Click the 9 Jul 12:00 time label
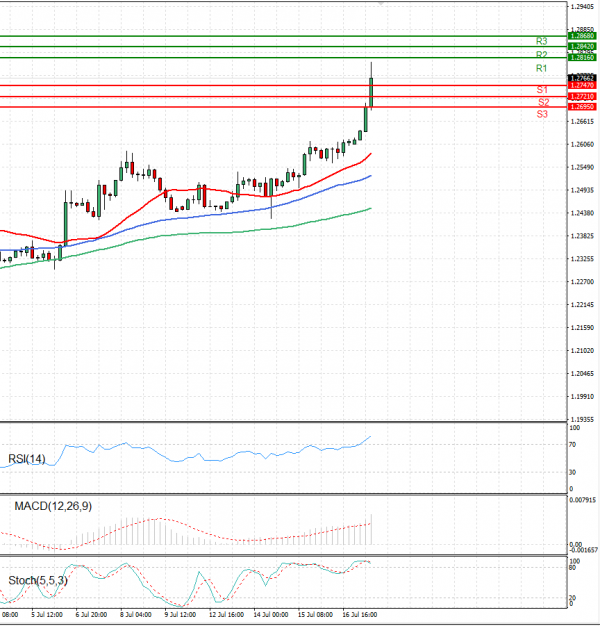 coord(180,614)
